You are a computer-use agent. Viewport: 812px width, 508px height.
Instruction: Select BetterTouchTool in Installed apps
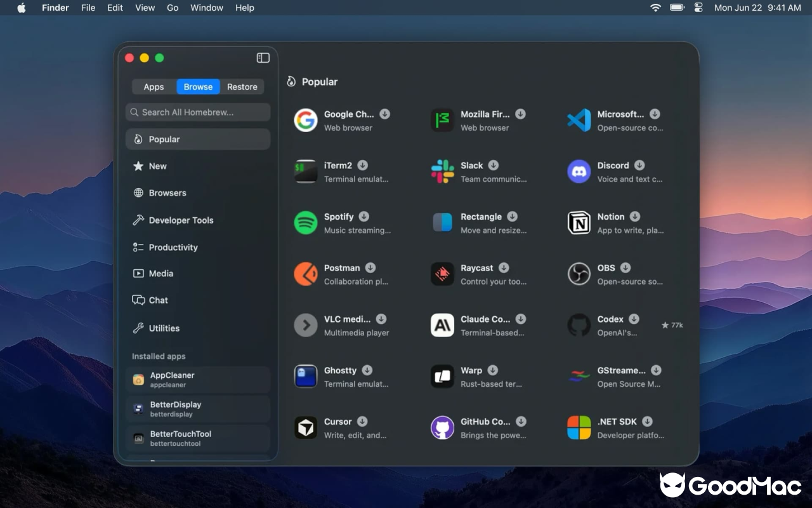(x=198, y=438)
